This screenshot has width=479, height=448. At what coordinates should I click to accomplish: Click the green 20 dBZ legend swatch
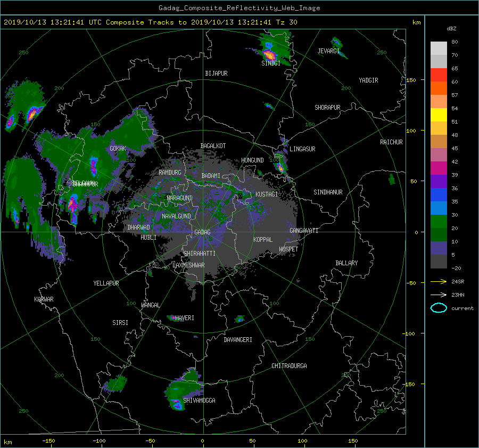[439, 221]
